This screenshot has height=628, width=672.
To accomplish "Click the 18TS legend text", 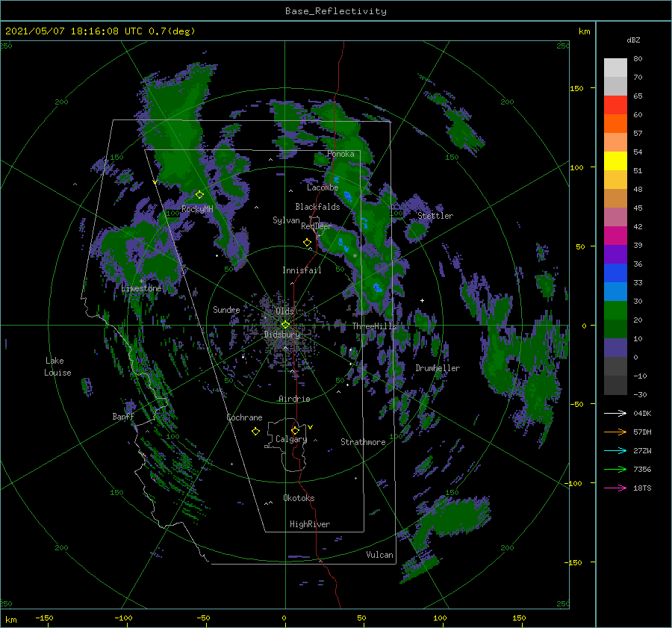I will click(x=642, y=488).
